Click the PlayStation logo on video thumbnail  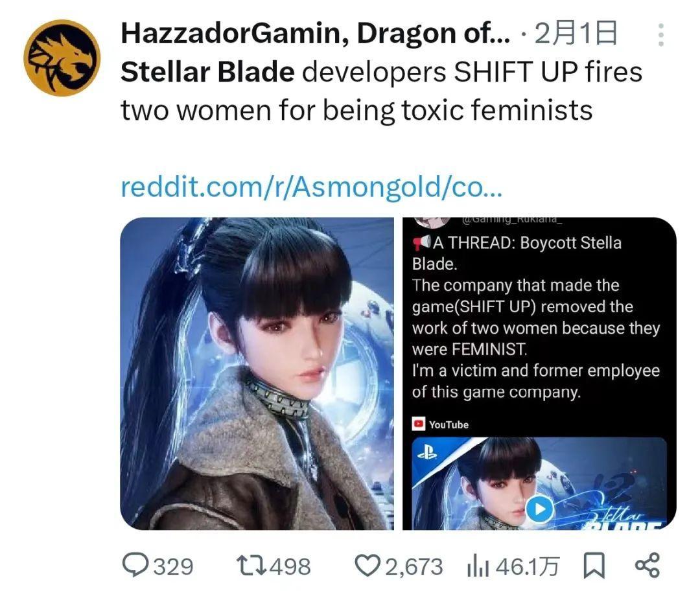pyautogui.click(x=427, y=454)
